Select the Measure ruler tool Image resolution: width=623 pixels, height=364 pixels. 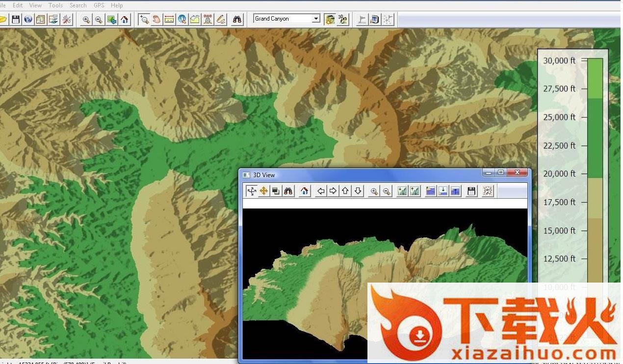coord(169,19)
